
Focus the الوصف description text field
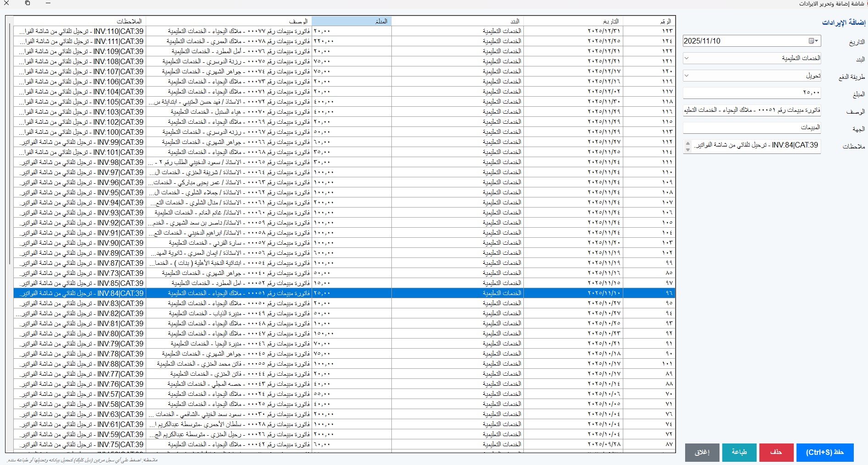tap(752, 110)
